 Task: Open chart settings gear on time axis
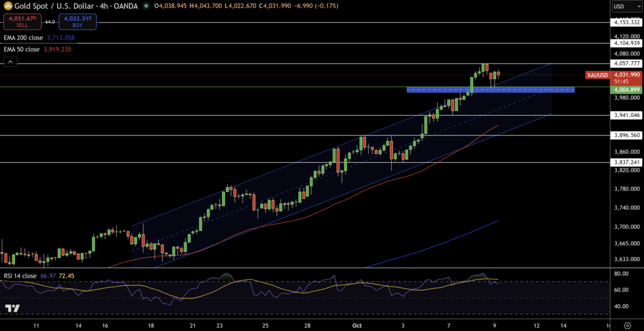[x=627, y=325]
